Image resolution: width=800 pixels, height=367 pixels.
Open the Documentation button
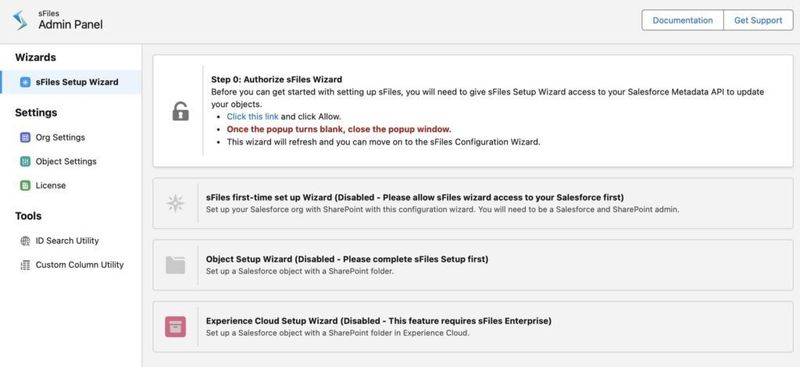[683, 20]
